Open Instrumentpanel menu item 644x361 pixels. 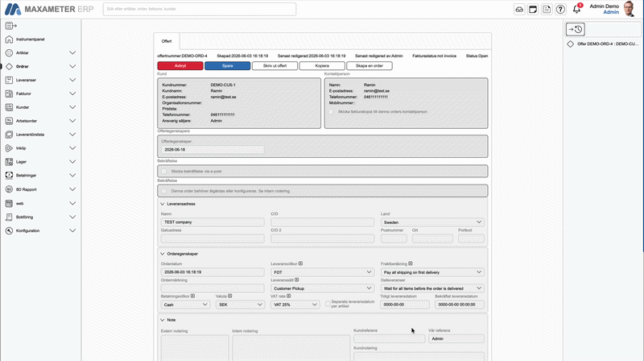(31, 39)
